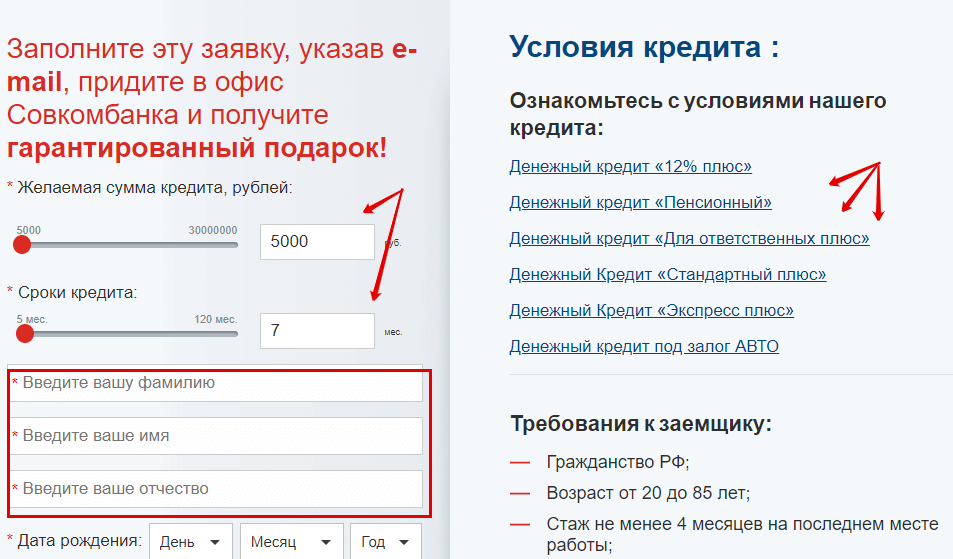
Task: Open the «Пенсионный» credit link
Action: (x=641, y=202)
